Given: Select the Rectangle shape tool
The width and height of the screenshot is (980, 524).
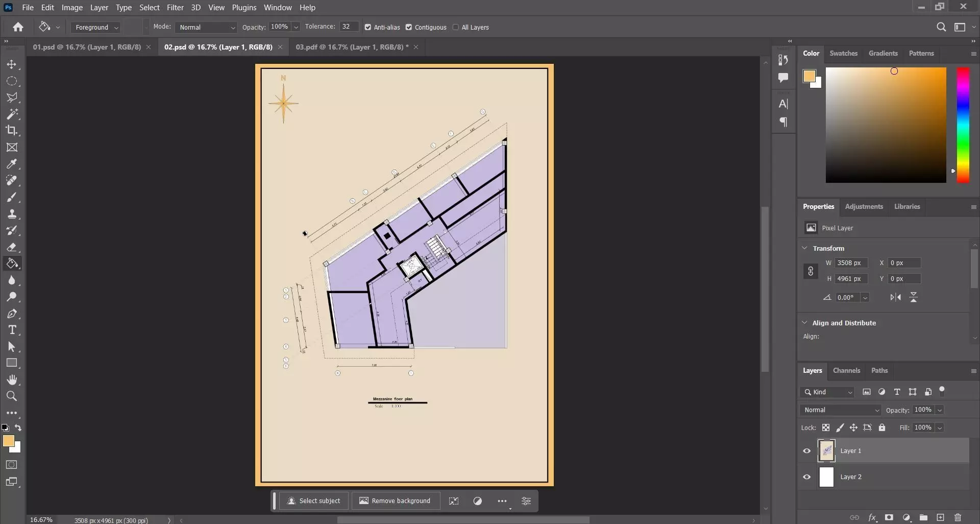Looking at the screenshot, I should point(12,363).
